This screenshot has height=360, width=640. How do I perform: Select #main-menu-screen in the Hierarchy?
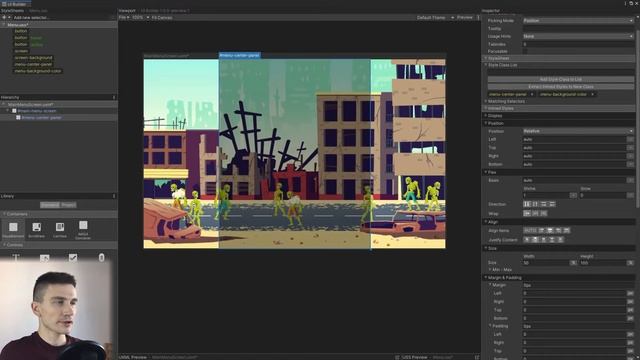point(37,111)
